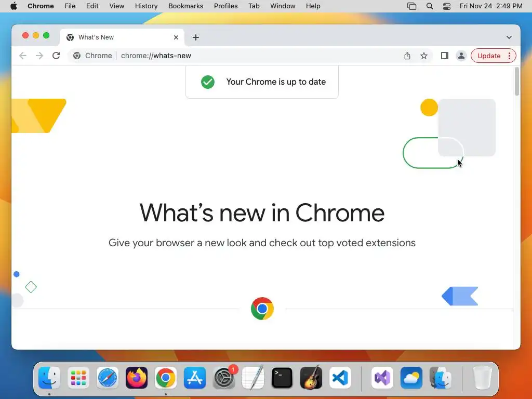532x399 pixels.
Task: Open the Trash in the Dock
Action: coord(482,378)
